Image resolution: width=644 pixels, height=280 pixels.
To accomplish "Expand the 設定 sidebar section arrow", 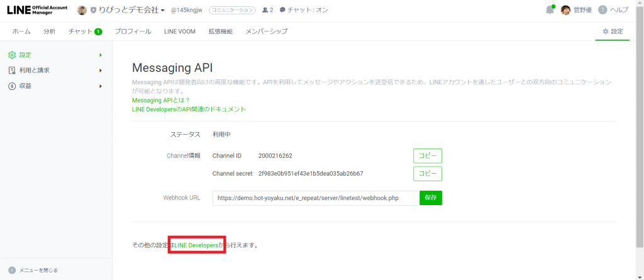I will pyautogui.click(x=100, y=55).
